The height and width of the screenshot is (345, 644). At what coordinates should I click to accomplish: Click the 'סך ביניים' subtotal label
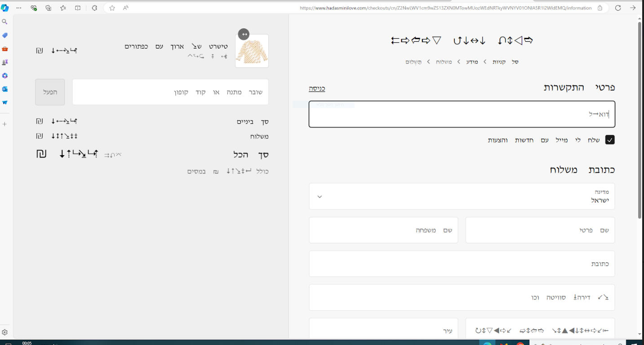tap(253, 122)
